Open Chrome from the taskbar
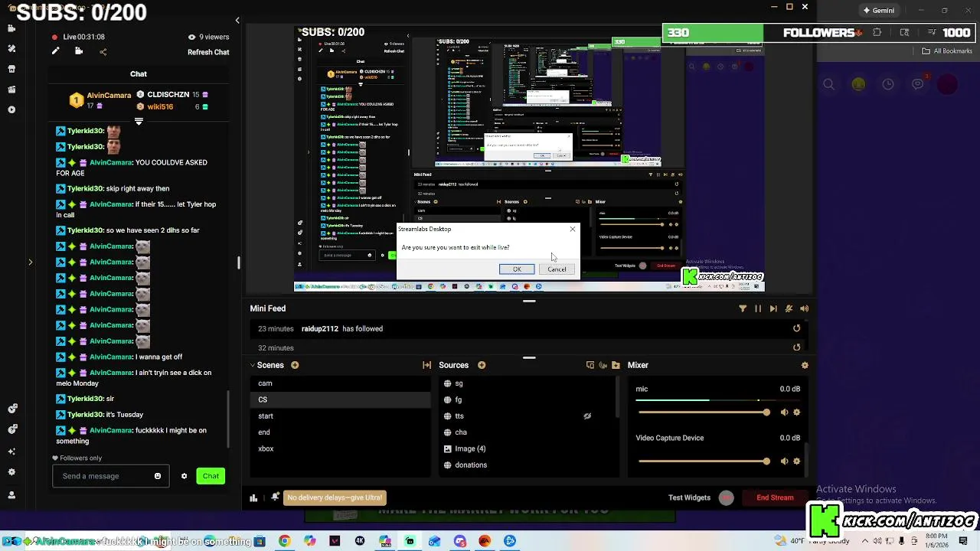 pos(284,541)
